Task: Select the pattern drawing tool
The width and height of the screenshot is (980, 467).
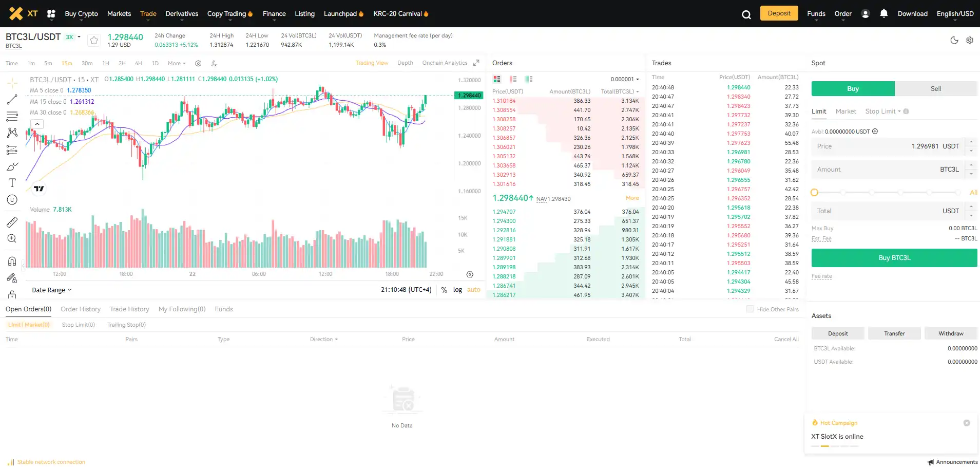Action: [x=12, y=133]
